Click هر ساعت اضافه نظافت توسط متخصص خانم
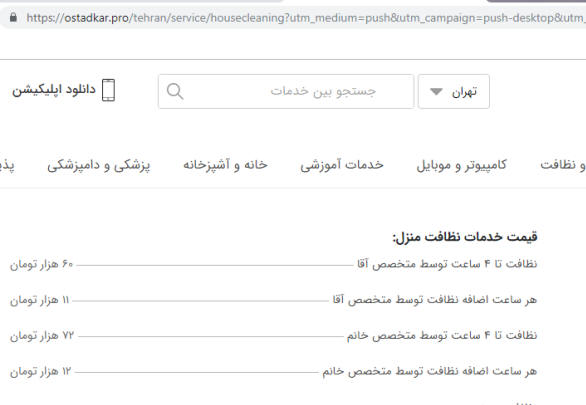This screenshot has width=586, height=405. [x=430, y=371]
